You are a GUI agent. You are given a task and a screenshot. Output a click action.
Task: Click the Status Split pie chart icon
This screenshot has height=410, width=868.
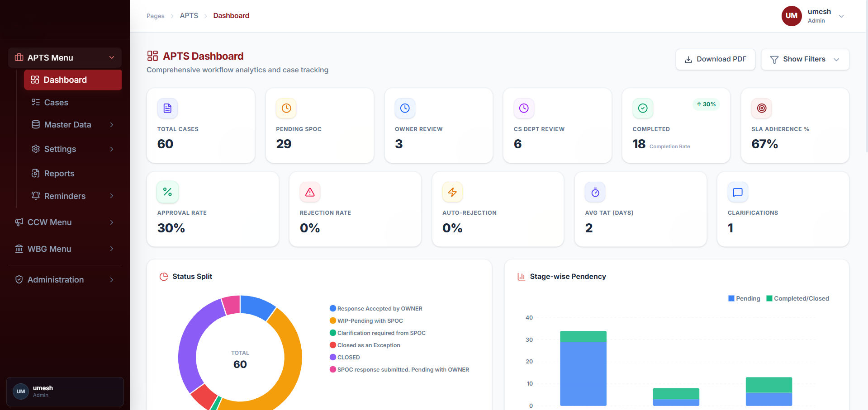pyautogui.click(x=164, y=277)
